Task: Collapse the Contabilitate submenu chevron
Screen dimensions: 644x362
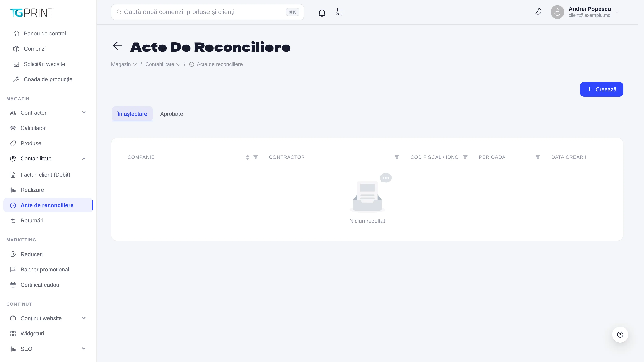Action: tap(84, 159)
